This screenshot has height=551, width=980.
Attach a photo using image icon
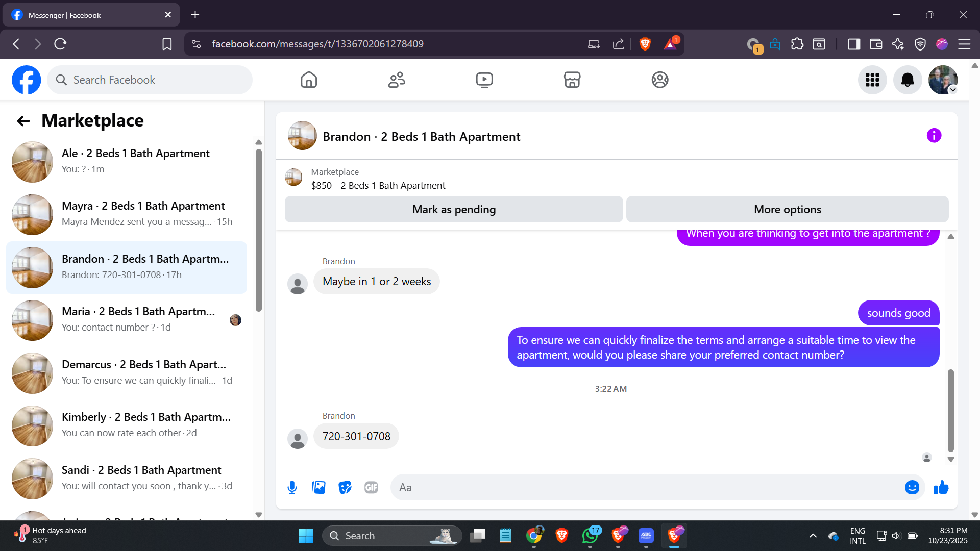pos(318,488)
